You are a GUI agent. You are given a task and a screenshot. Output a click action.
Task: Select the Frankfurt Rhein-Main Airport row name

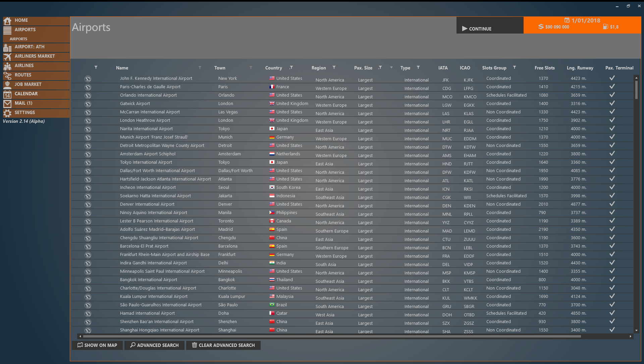[165, 255]
